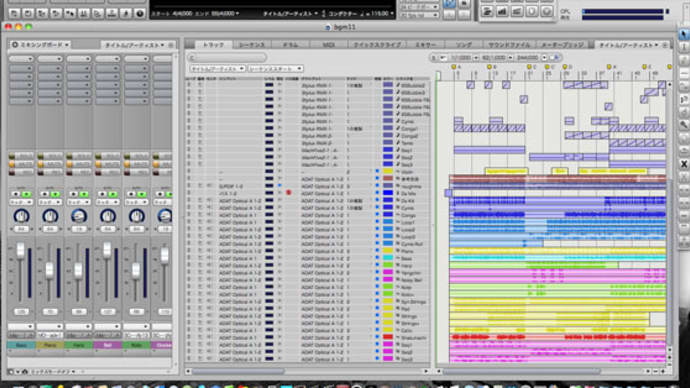Open the ミキサー tab
This screenshot has width=690, height=388.
(x=426, y=44)
